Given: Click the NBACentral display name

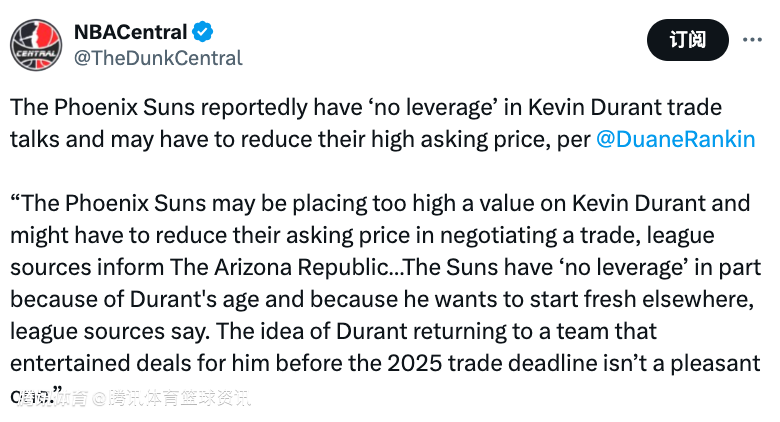Looking at the screenshot, I should 130,32.
